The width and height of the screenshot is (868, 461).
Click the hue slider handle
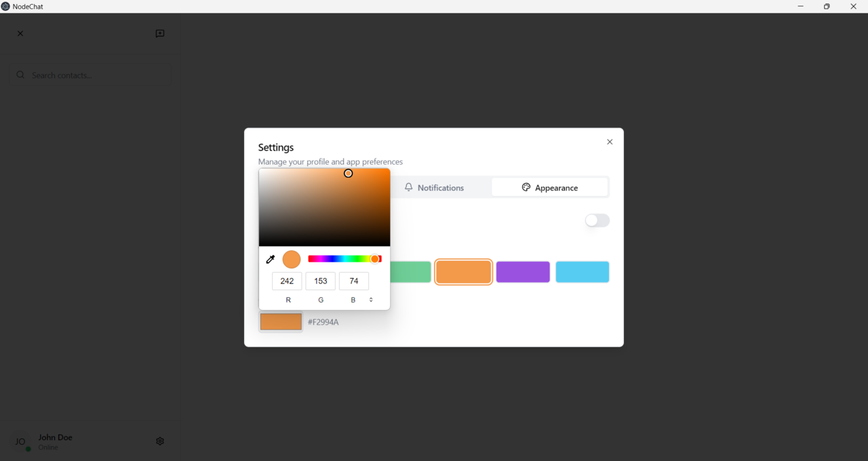[x=374, y=259]
